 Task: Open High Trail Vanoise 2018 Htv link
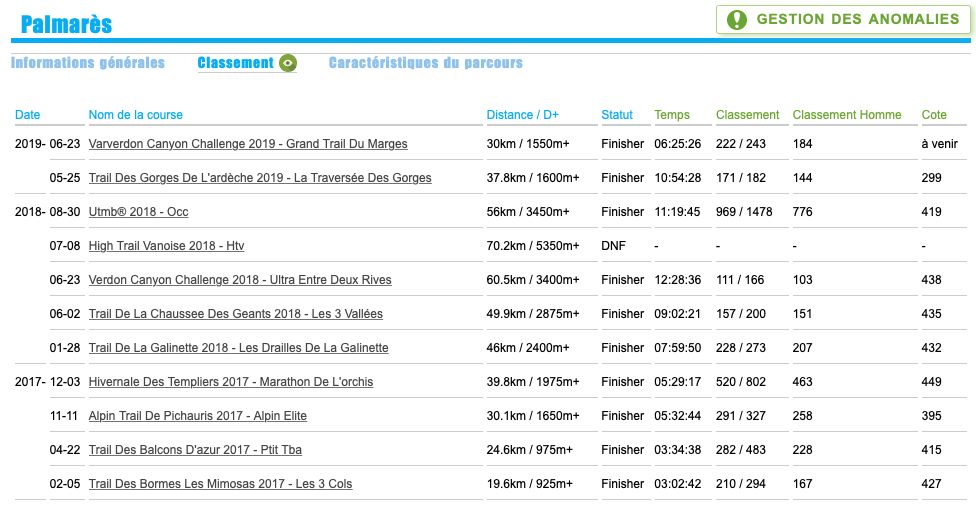pos(166,246)
